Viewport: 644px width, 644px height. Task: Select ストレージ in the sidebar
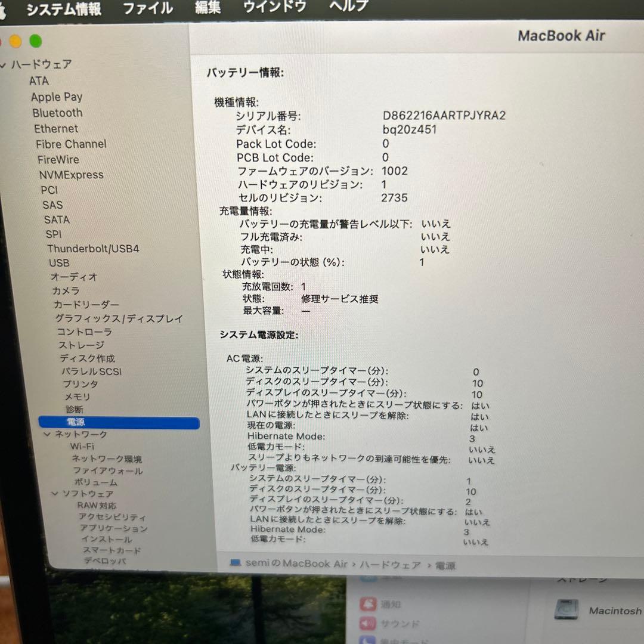81,345
